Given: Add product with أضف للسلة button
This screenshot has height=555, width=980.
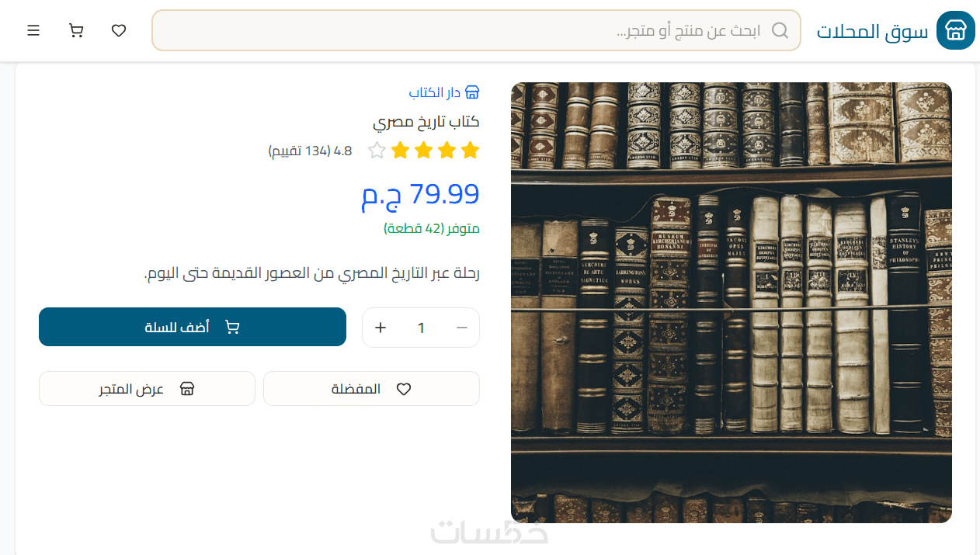Looking at the screenshot, I should (x=193, y=327).
